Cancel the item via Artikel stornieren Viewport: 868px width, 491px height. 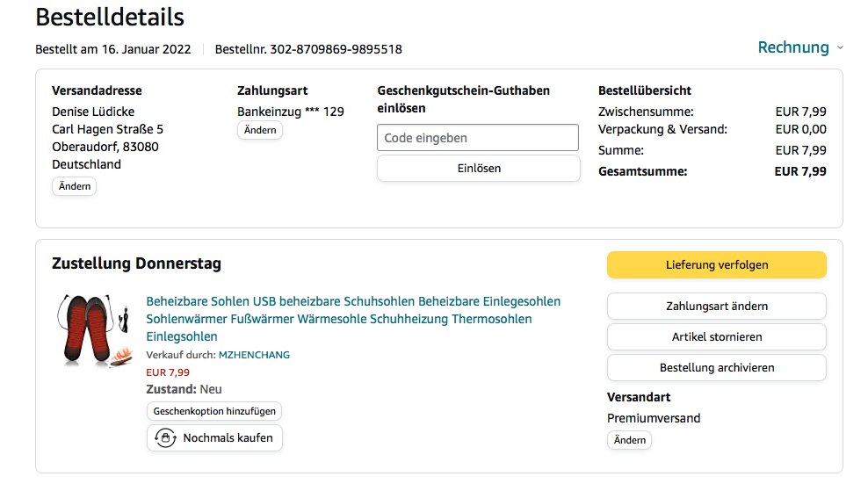[716, 337]
